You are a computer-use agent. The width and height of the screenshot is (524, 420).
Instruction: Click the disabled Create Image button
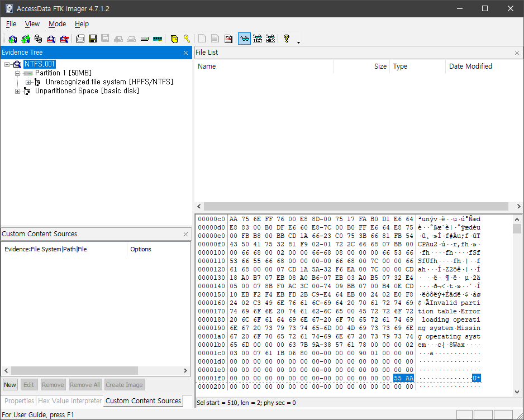pyautogui.click(x=125, y=385)
